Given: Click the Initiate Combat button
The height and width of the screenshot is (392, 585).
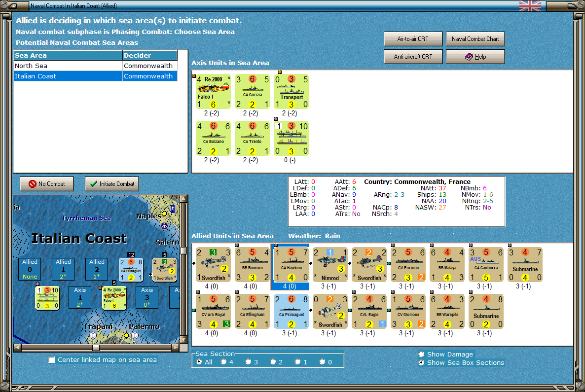Looking at the screenshot, I should click(112, 184).
